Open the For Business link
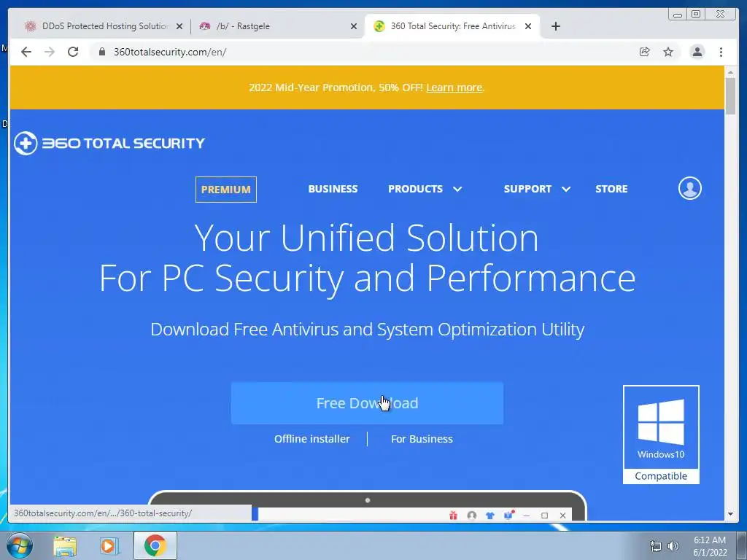Screen dimensions: 747x560 (422, 439)
